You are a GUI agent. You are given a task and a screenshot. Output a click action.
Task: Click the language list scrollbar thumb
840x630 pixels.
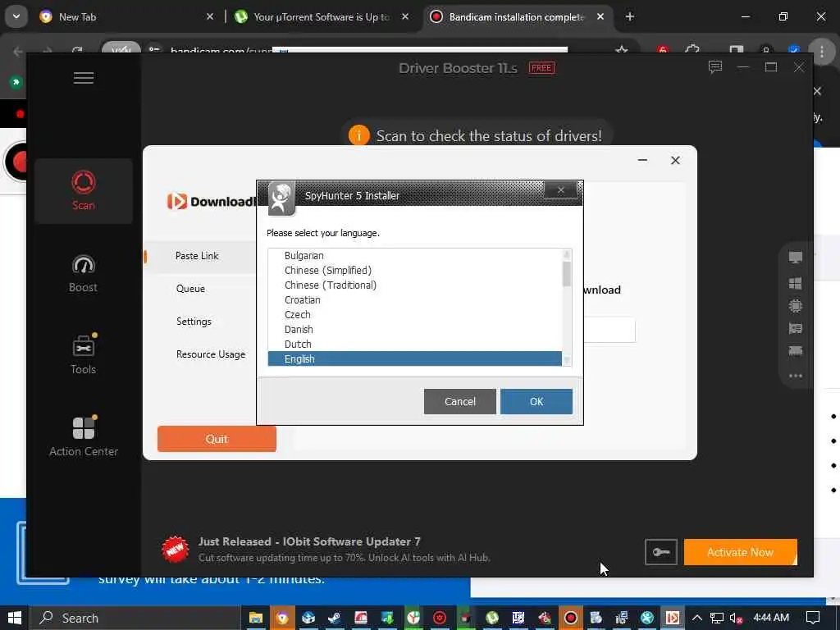[567, 274]
